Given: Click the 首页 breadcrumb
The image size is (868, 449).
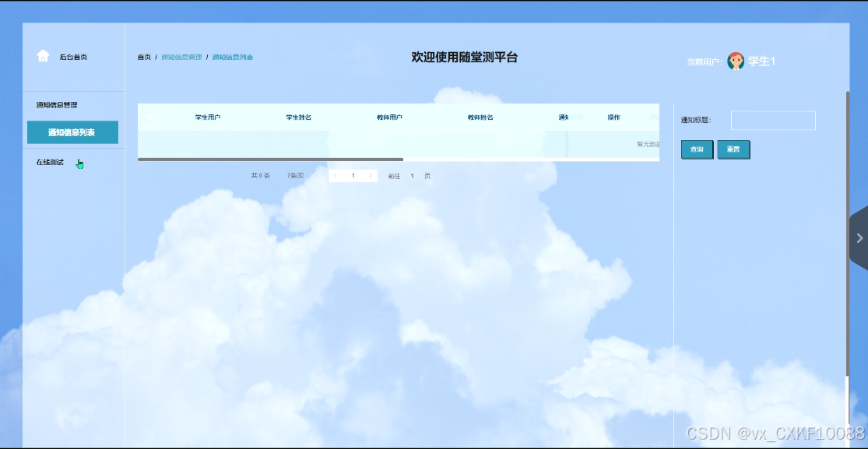Looking at the screenshot, I should tap(144, 57).
